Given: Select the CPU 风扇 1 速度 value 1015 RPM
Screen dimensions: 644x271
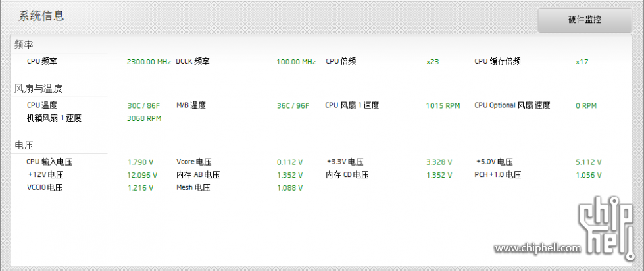Looking at the screenshot, I should [x=443, y=105].
